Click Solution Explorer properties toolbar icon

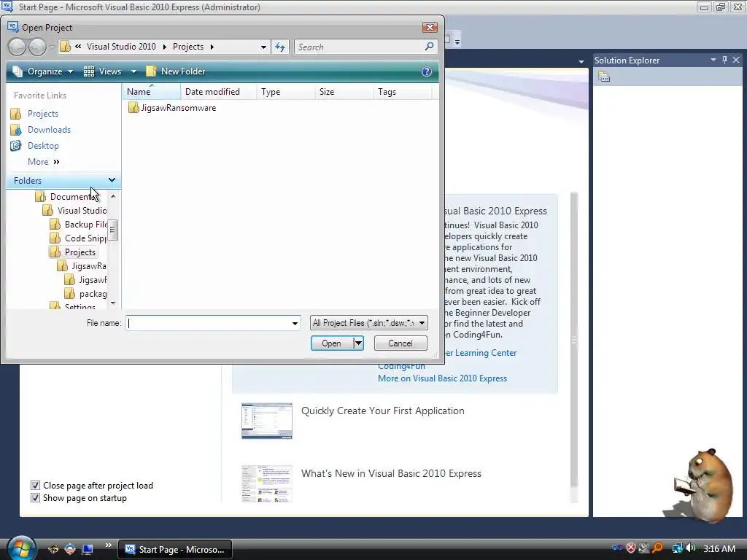(604, 77)
